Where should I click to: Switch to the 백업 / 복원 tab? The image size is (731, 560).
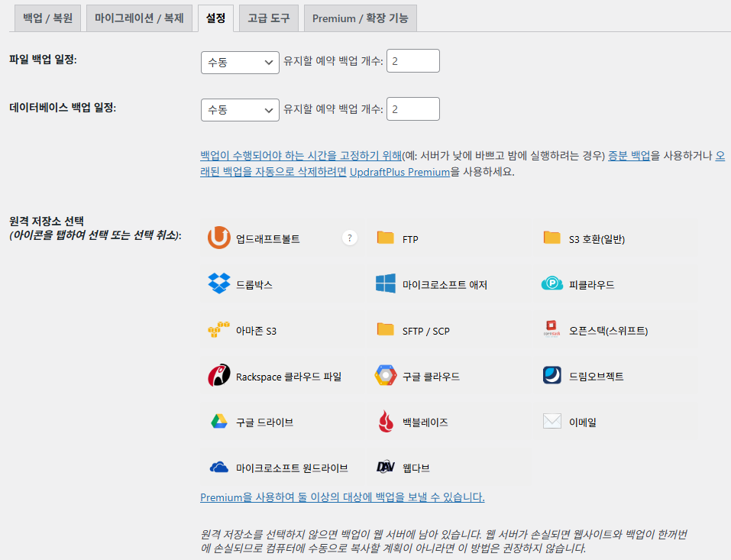pos(47,18)
